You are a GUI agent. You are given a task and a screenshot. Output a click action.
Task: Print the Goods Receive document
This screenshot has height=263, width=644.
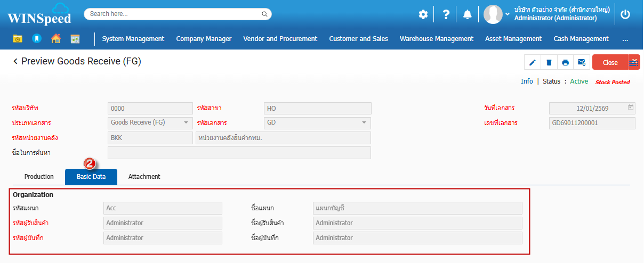(565, 63)
